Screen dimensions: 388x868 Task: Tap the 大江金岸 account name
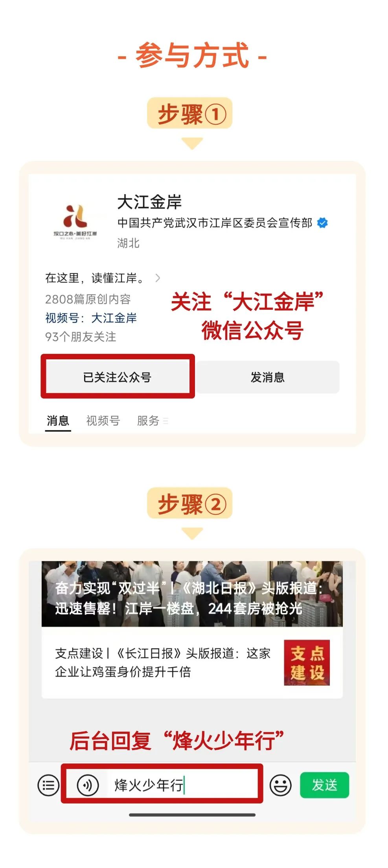click(149, 202)
